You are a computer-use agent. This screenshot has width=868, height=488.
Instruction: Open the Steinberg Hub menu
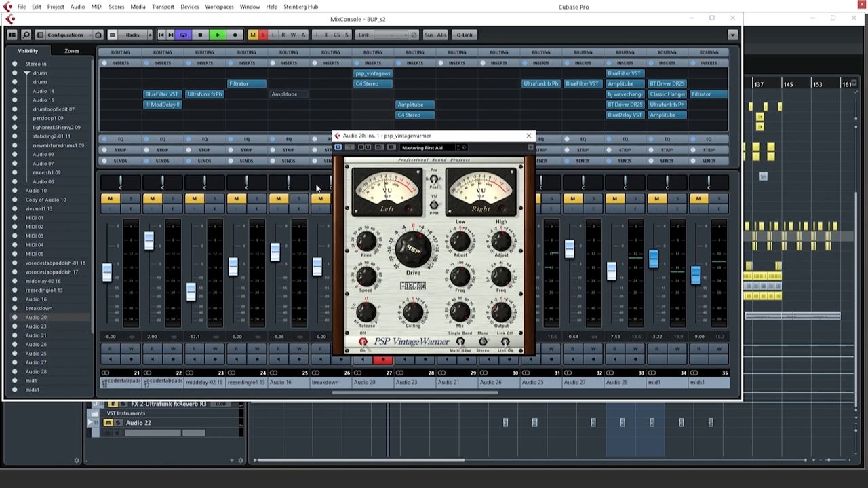pyautogui.click(x=300, y=7)
